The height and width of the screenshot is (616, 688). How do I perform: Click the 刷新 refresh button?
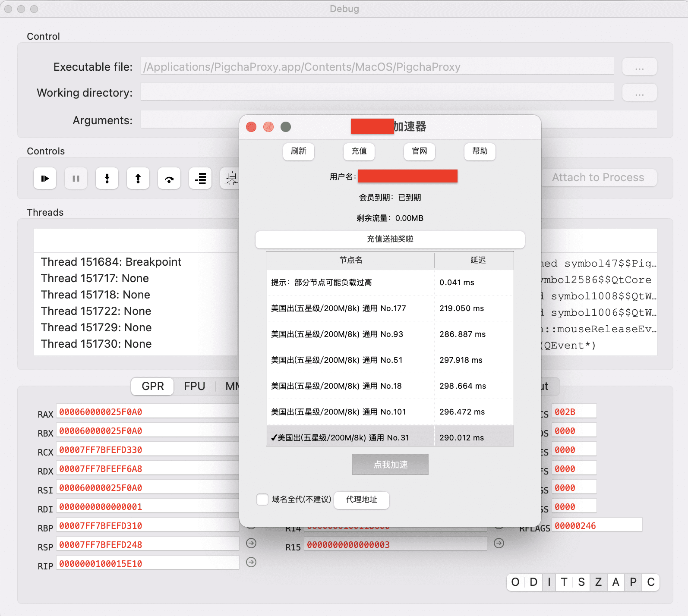(x=299, y=151)
